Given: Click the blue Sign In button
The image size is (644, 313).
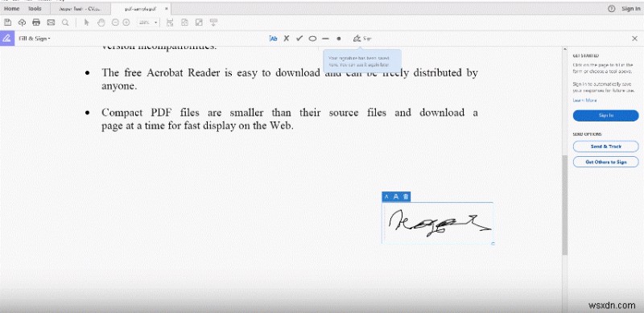Looking at the screenshot, I should pos(606,115).
